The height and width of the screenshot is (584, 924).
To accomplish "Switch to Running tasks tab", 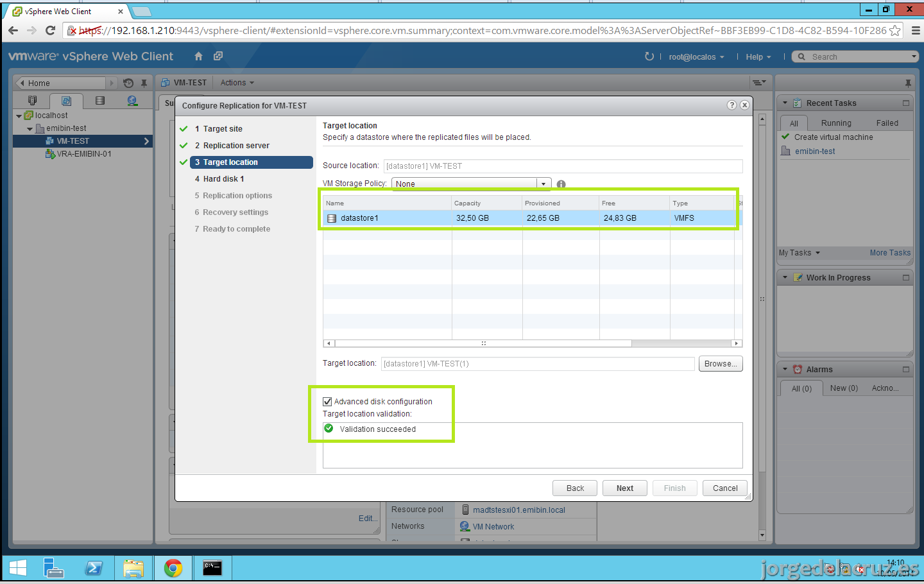I will point(836,123).
